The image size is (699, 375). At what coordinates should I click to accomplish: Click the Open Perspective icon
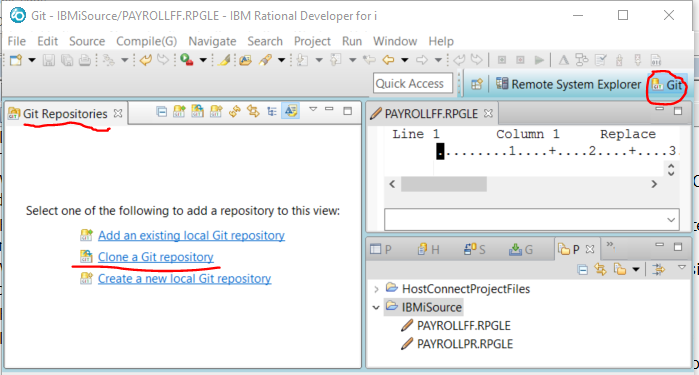pos(477,84)
